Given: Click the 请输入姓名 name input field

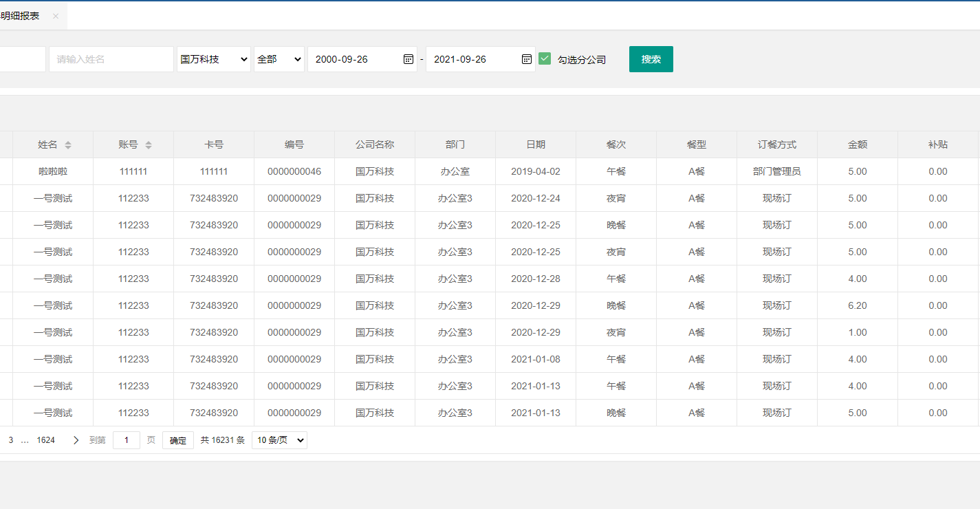Looking at the screenshot, I should 111,59.
